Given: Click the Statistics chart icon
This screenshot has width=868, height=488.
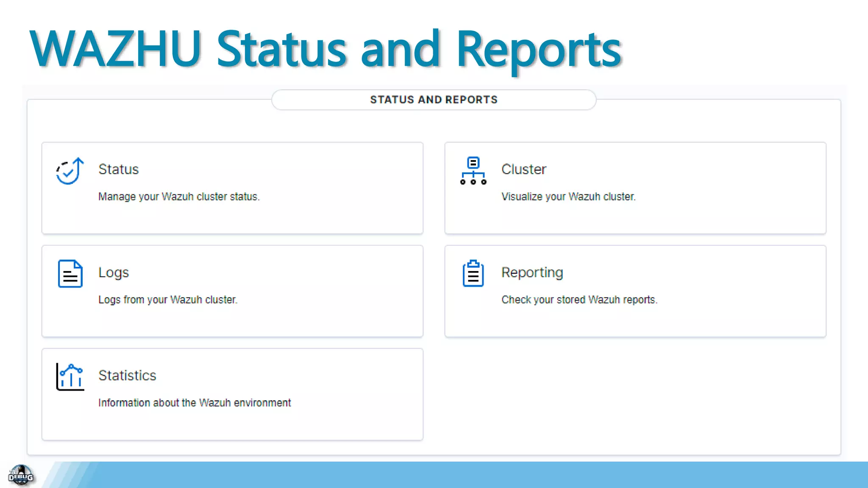Looking at the screenshot, I should [70, 377].
